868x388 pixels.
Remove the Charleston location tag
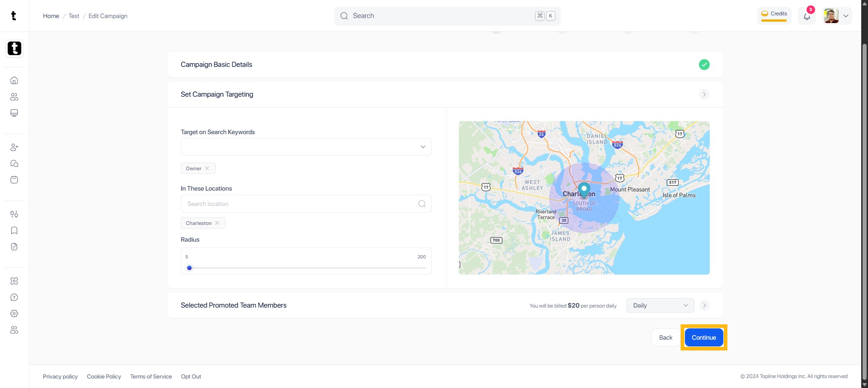(x=217, y=223)
